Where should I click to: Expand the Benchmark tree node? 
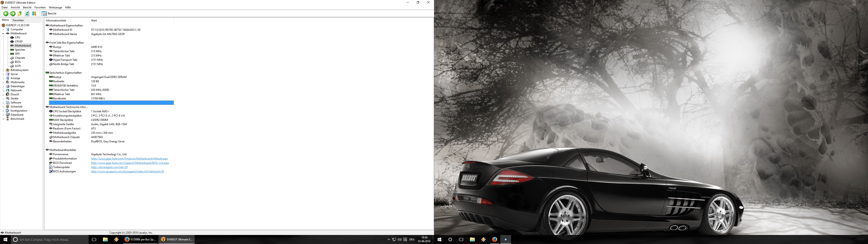pyautogui.click(x=3, y=119)
